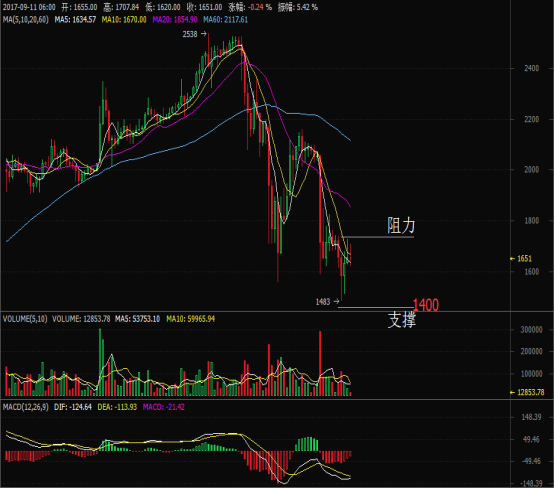Click the MA(5,10,20,60) indicator label
Screen dimensions: 554x489
click(x=25, y=19)
